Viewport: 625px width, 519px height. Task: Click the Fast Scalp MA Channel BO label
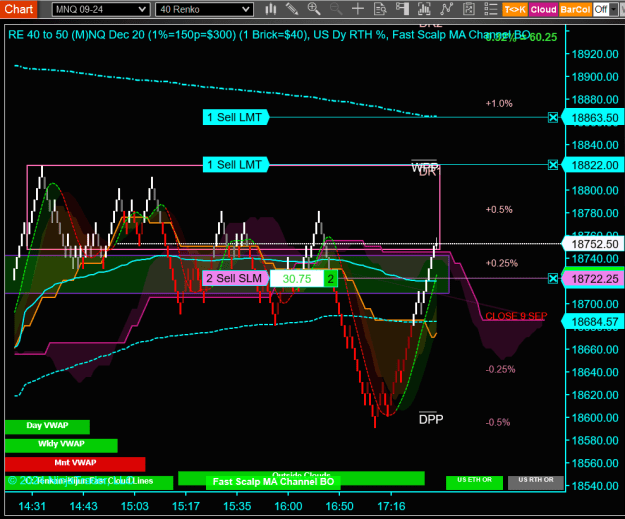click(x=273, y=482)
